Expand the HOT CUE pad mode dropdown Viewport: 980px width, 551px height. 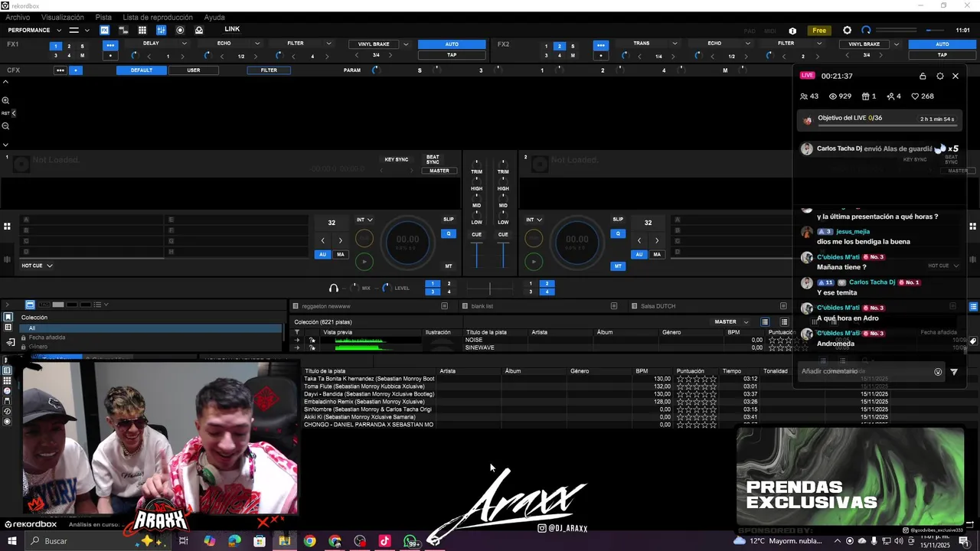coord(37,266)
